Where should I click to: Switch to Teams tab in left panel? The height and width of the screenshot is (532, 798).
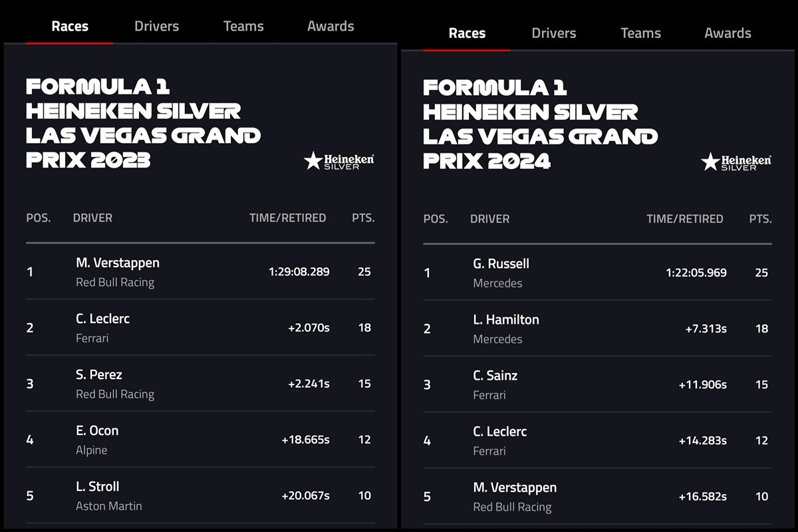tap(243, 27)
